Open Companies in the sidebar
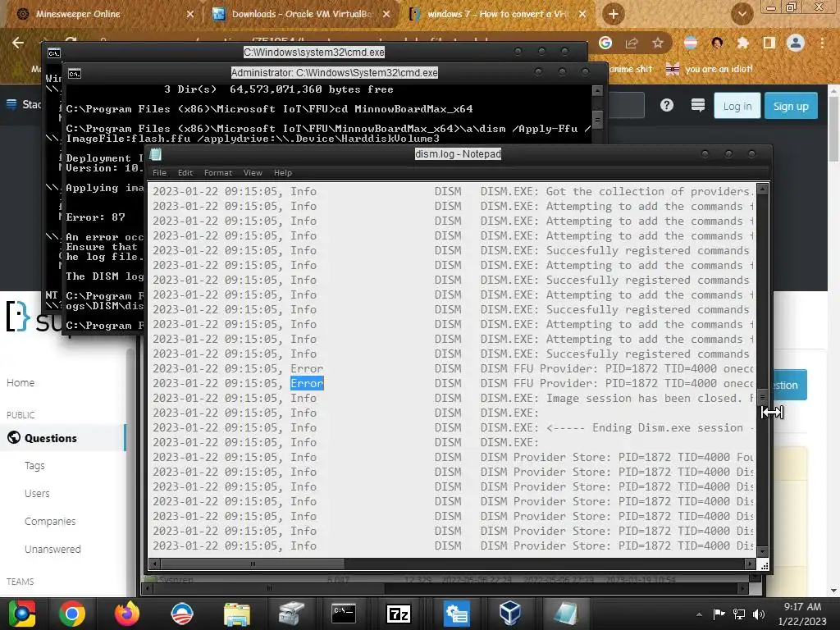Image resolution: width=840 pixels, height=630 pixels. 50,521
